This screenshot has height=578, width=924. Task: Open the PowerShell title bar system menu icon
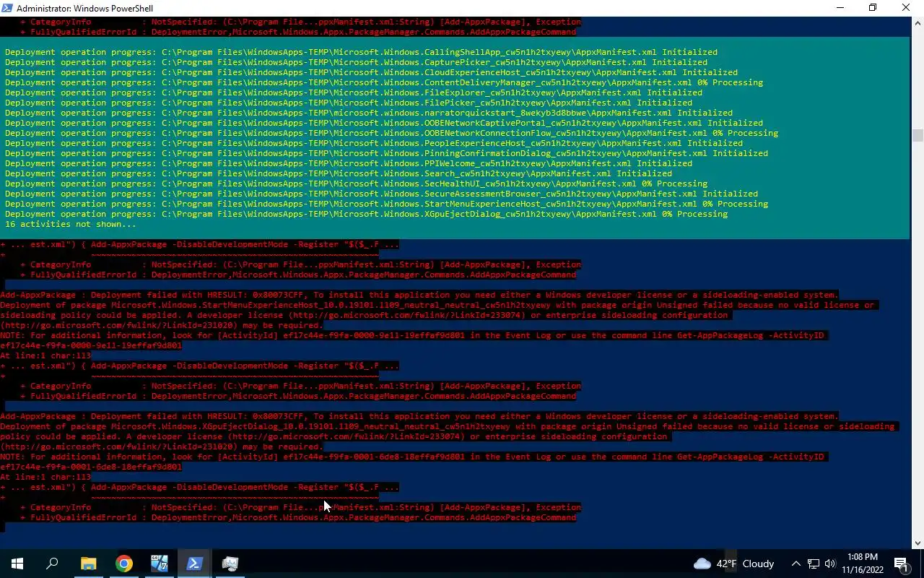pos(7,8)
